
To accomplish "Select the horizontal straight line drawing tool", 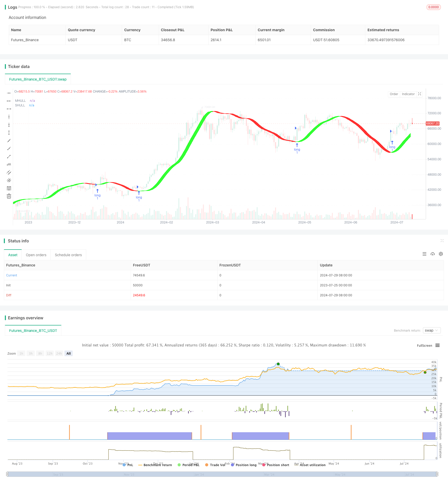I will tap(9, 93).
